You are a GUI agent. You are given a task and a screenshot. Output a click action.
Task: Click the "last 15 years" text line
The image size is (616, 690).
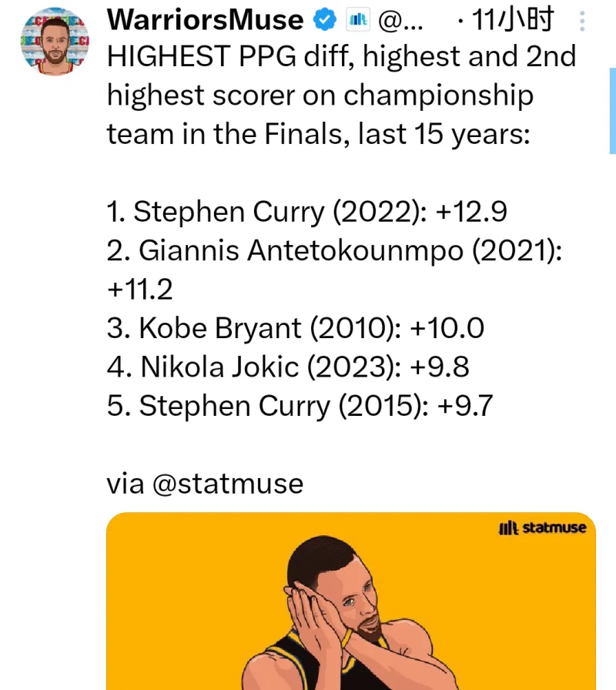click(444, 134)
